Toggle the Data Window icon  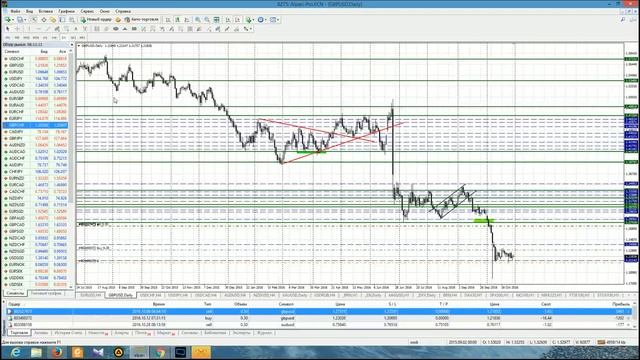click(44, 20)
